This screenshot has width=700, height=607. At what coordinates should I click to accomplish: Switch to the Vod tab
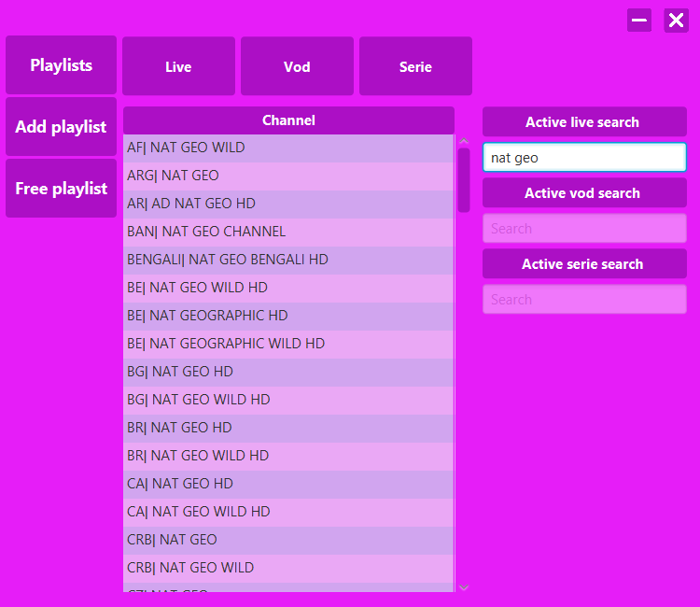[x=297, y=66]
